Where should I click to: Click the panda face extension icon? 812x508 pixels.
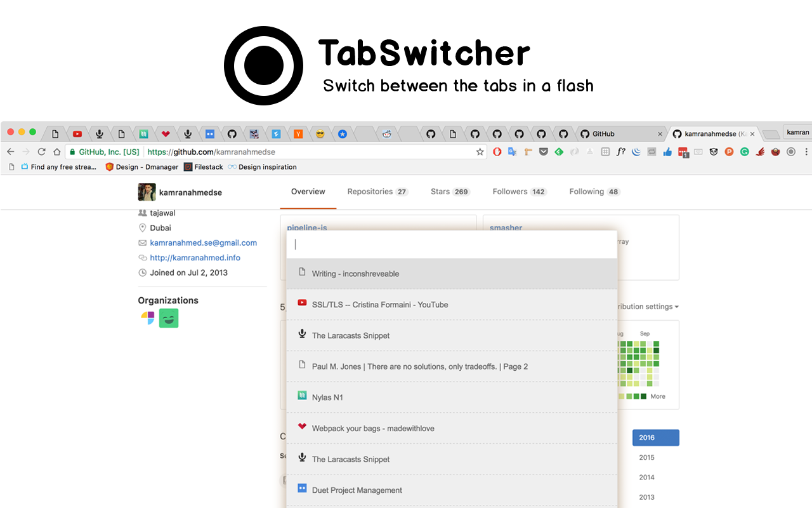click(714, 152)
